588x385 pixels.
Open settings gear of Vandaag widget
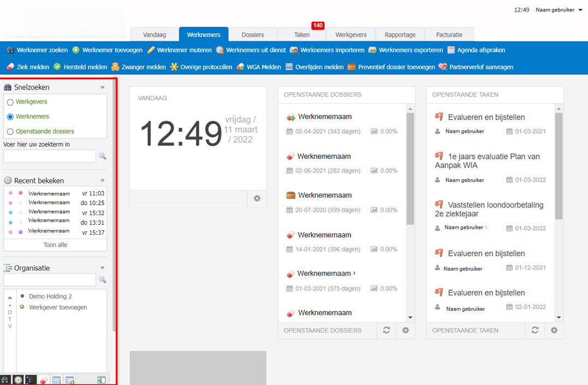[x=257, y=199]
